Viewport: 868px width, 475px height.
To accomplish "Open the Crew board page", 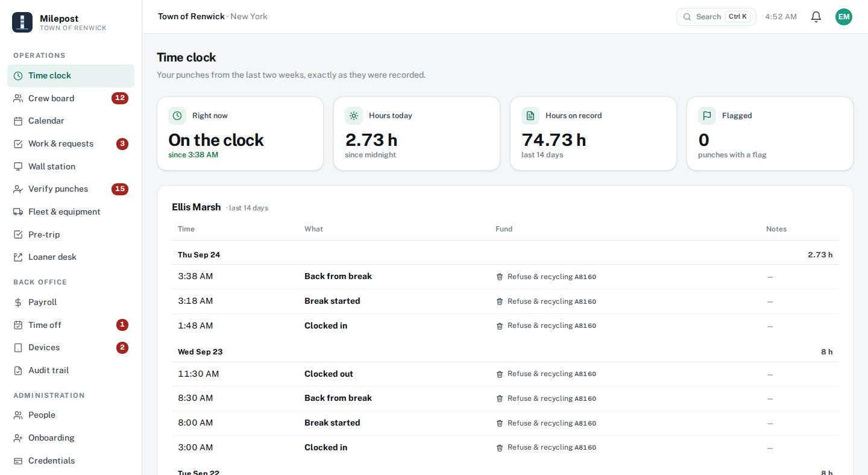I will pos(71,98).
